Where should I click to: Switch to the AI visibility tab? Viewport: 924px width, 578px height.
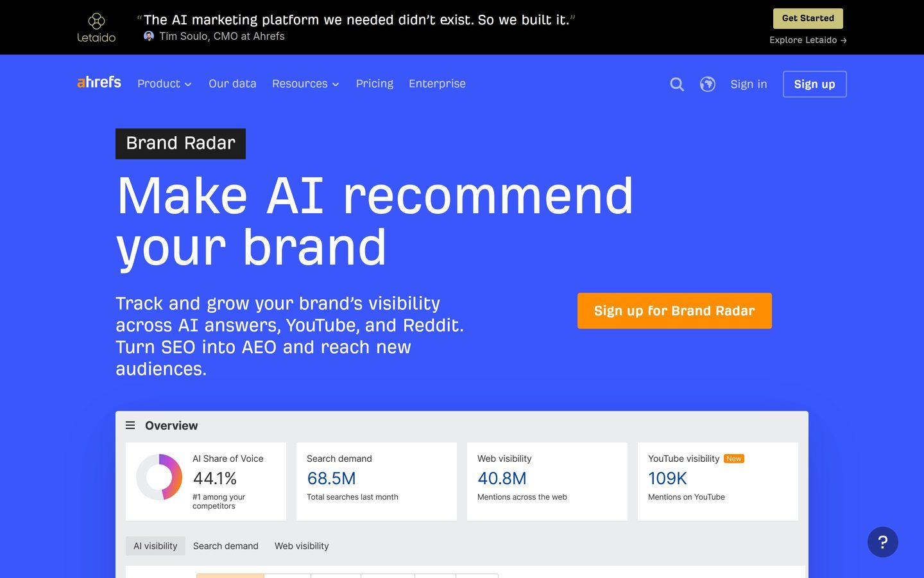(x=155, y=546)
